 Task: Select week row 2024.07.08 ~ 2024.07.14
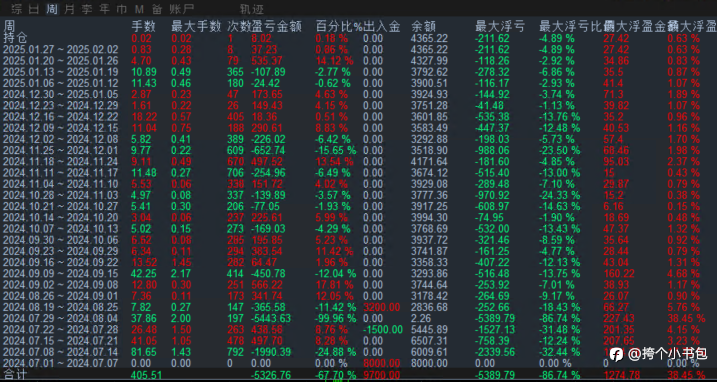[x=60, y=352]
